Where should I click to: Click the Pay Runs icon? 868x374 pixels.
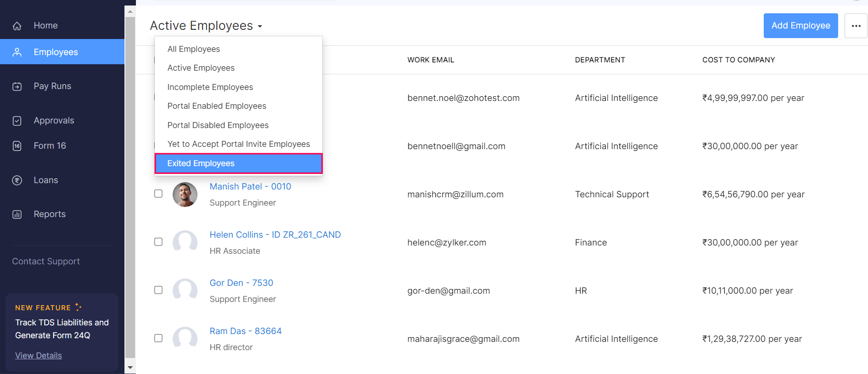coord(17,86)
